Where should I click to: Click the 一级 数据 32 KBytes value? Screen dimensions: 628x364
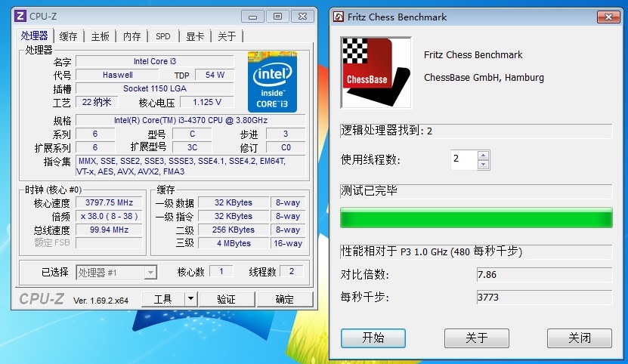click(x=234, y=202)
